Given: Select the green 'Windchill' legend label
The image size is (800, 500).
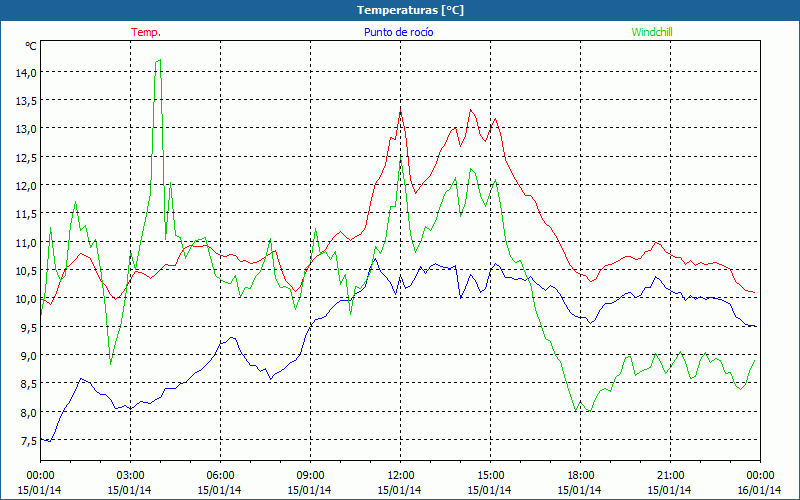Looking at the screenshot, I should 652,32.
